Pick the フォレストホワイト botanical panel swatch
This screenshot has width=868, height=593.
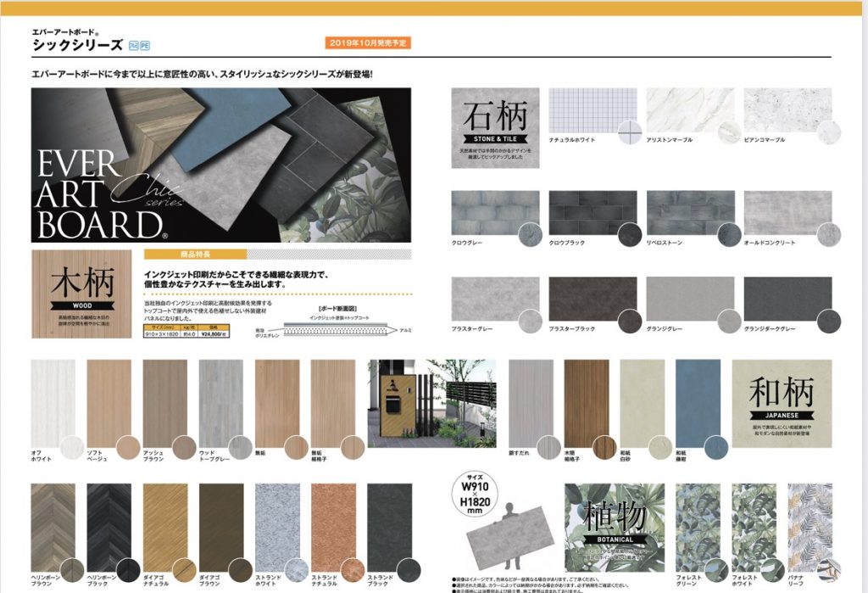click(x=754, y=528)
